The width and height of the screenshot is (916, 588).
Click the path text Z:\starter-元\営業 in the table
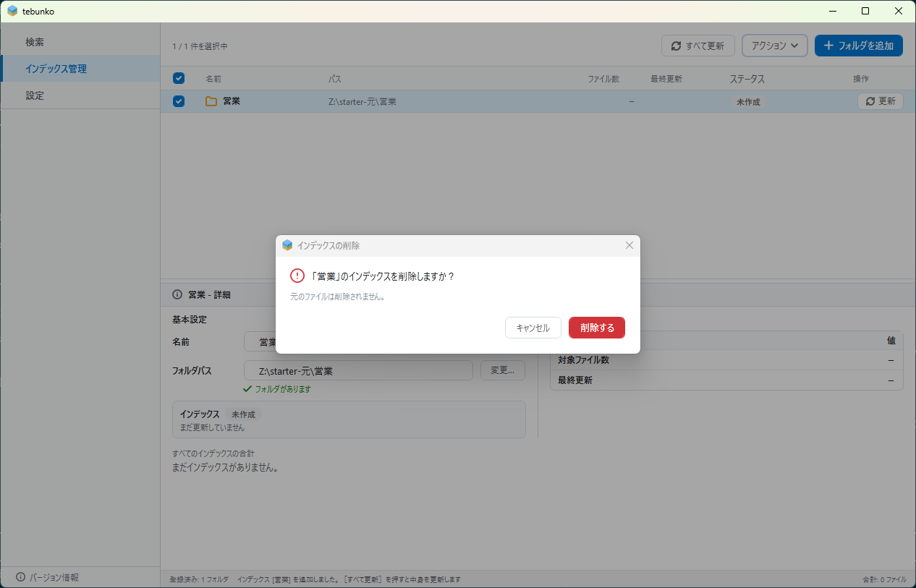click(362, 101)
